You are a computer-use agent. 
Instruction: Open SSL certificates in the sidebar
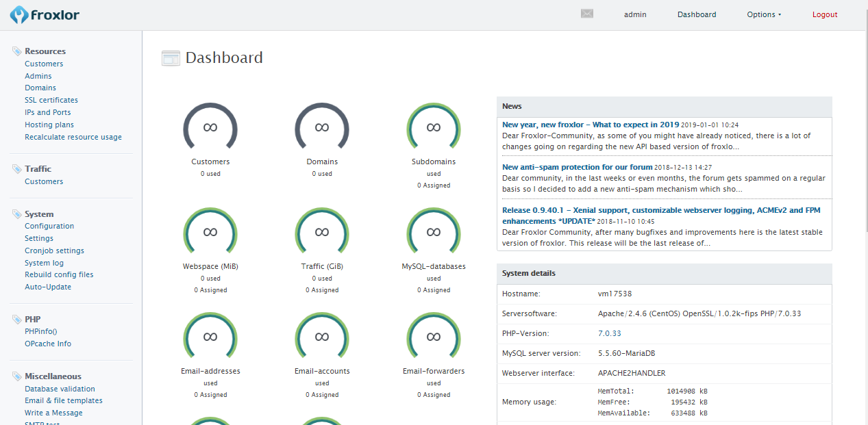(51, 99)
